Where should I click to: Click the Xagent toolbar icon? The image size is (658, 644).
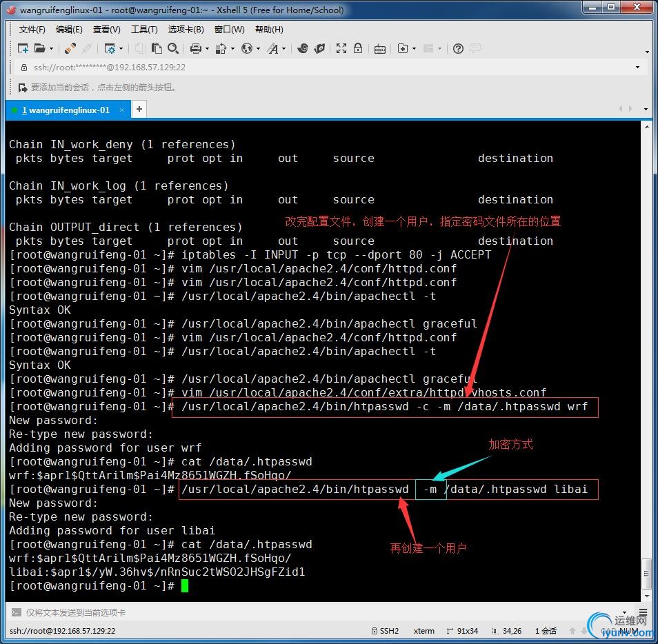[319, 49]
